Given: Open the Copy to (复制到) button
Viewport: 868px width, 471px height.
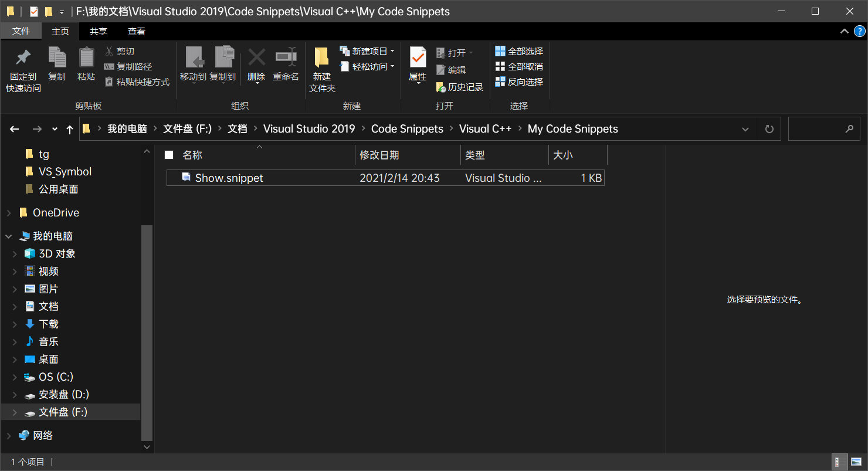Looking at the screenshot, I should [223, 65].
